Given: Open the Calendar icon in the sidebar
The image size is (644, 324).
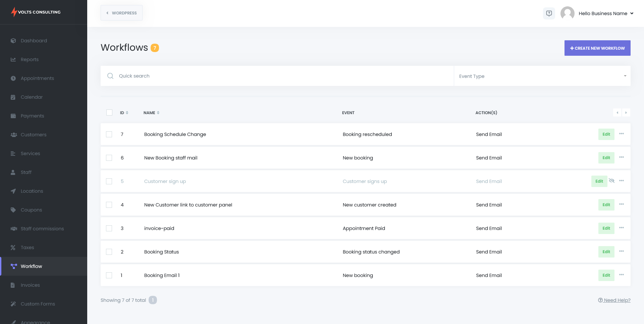Looking at the screenshot, I should 13,97.
